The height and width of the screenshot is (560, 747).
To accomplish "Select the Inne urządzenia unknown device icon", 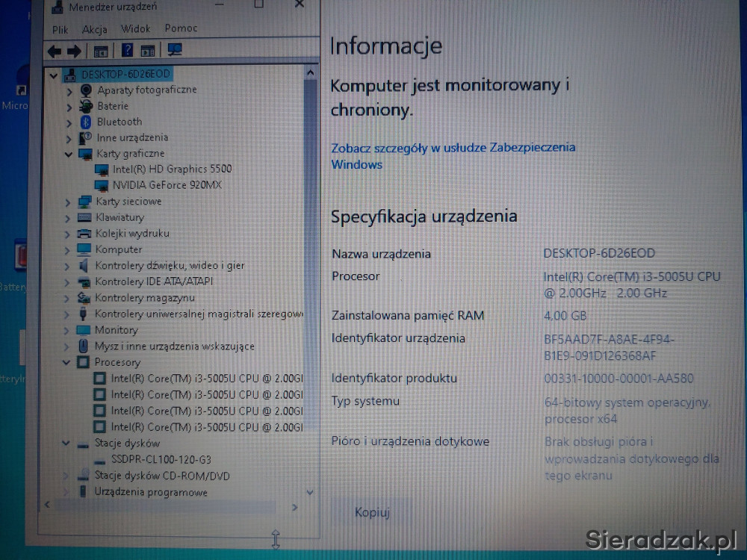I will pyautogui.click(x=85, y=138).
